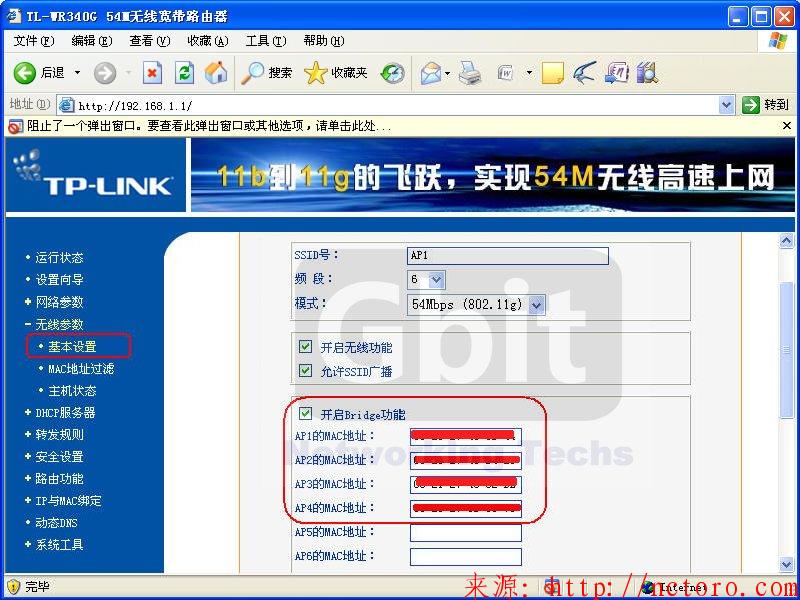Click the TP-LINK logo
800x600 pixels.
point(95,174)
